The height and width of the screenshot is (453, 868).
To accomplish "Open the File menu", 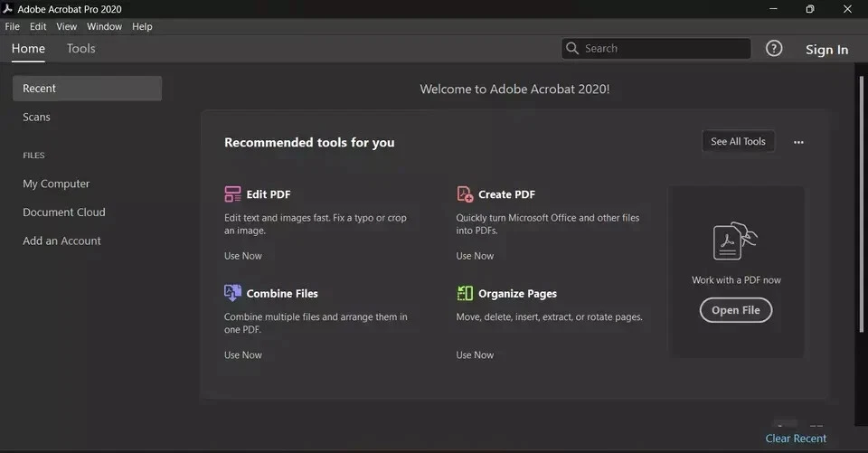I will coord(12,26).
